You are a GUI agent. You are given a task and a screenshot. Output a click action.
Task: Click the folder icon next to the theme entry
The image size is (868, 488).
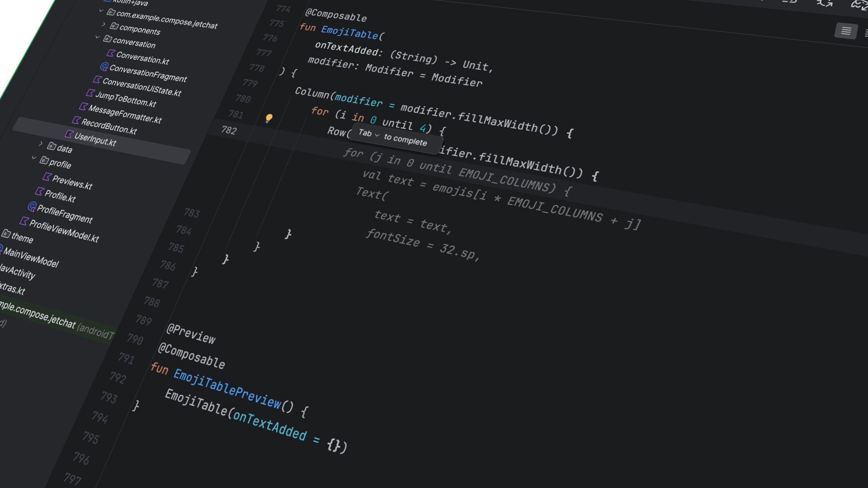pyautogui.click(x=6, y=235)
